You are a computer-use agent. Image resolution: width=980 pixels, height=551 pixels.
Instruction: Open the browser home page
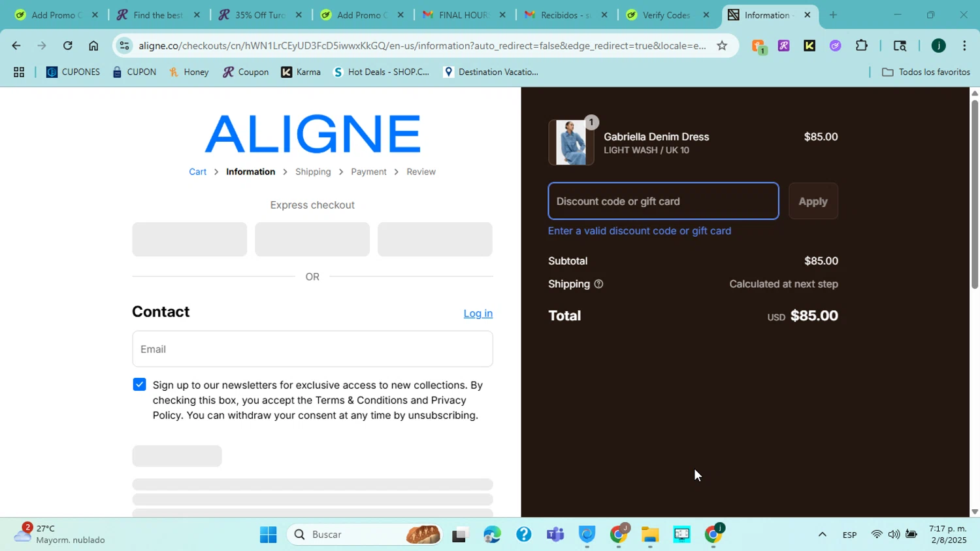pos(93,46)
